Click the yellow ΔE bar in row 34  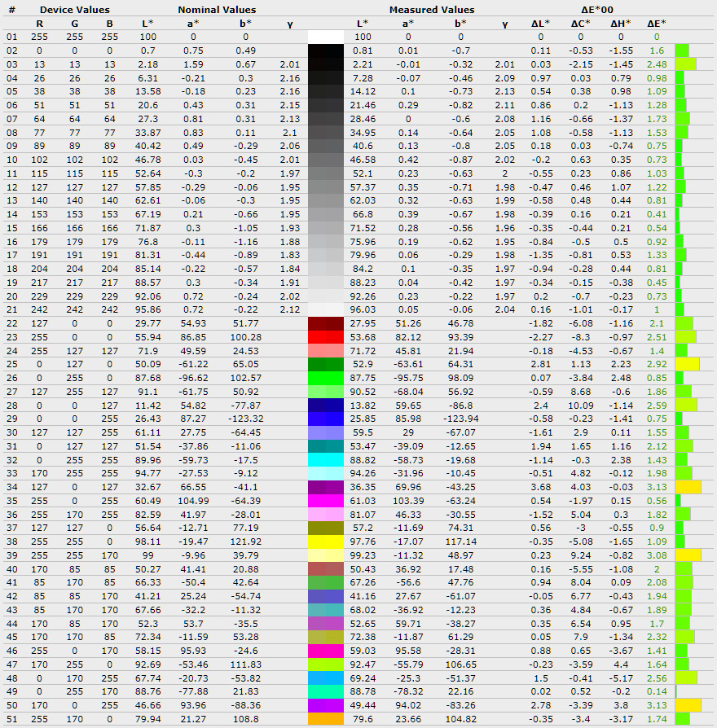[x=688, y=487]
